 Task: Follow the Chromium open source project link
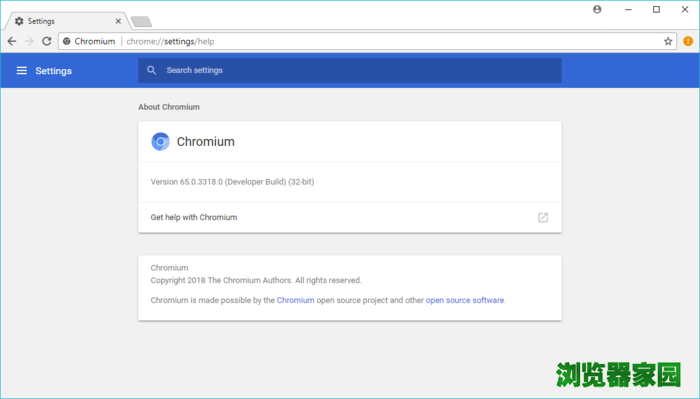click(x=296, y=300)
